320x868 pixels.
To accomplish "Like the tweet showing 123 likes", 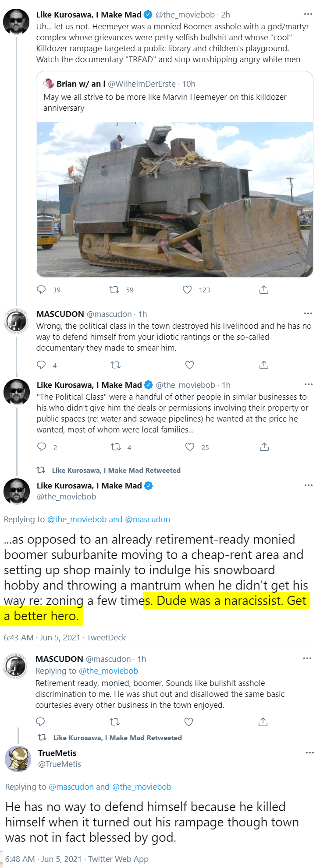I will [187, 289].
